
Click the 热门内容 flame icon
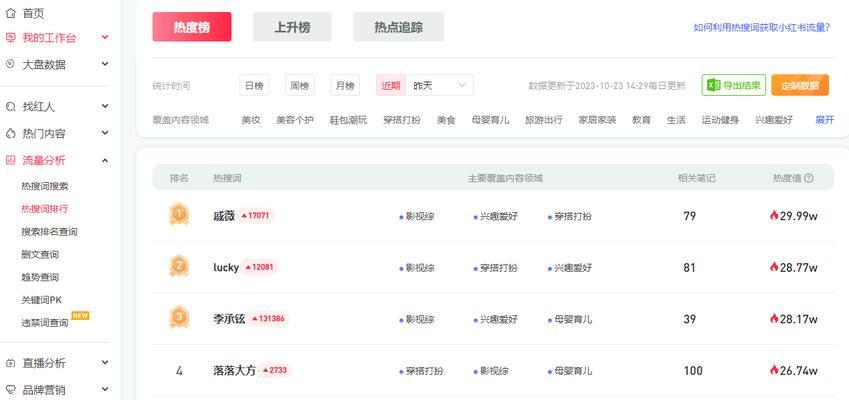[10, 133]
